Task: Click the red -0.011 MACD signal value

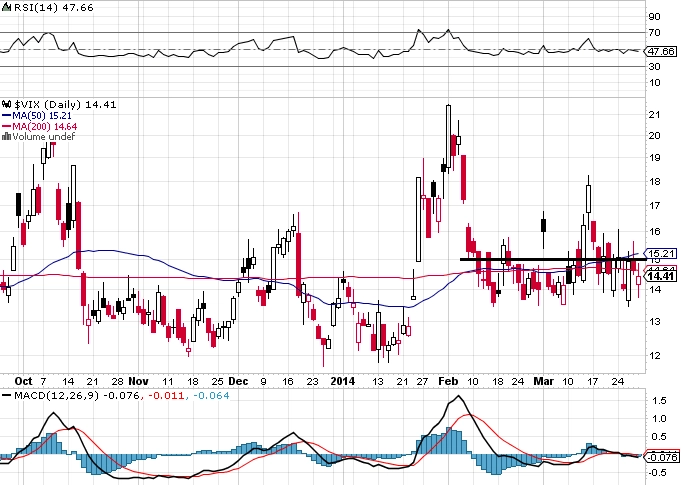Action: [x=165, y=395]
